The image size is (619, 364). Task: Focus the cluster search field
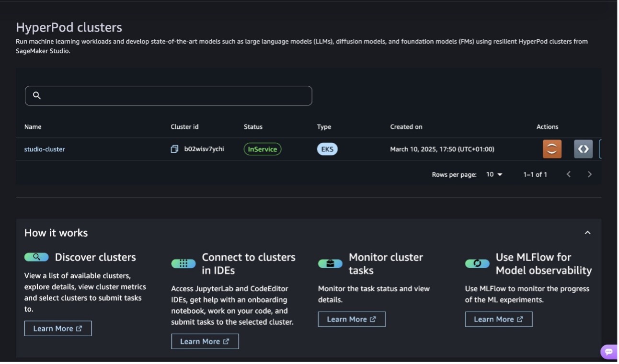click(x=169, y=96)
